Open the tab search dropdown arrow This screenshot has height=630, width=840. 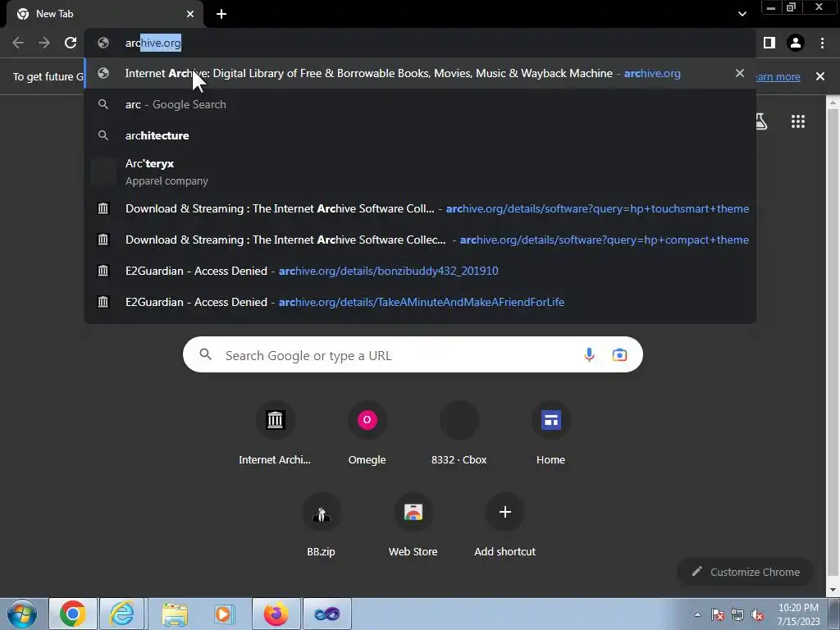742,14
